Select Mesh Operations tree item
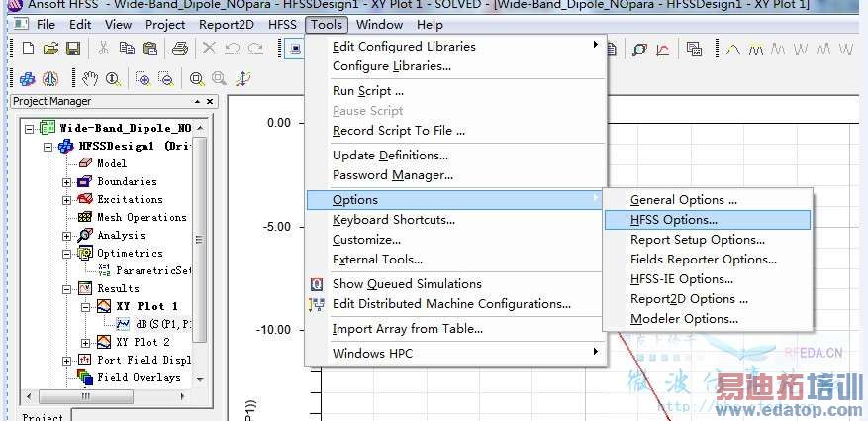The width and height of the screenshot is (868, 421). pyautogui.click(x=142, y=217)
